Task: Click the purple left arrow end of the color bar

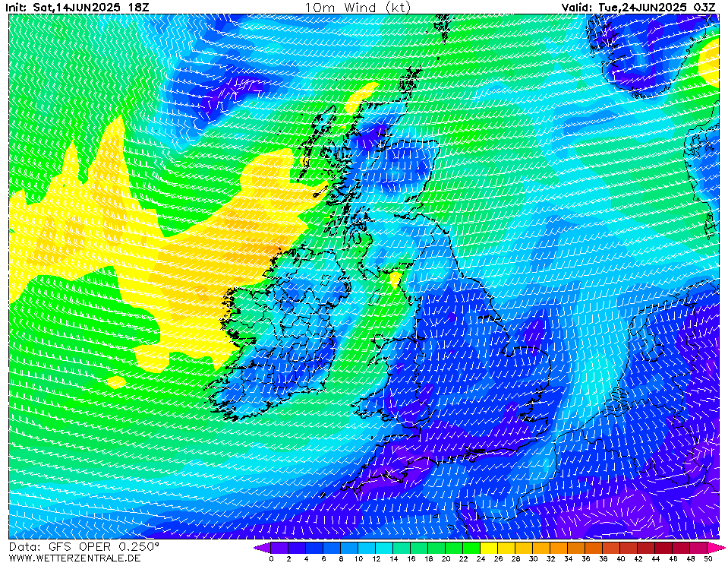Action: 263,548
